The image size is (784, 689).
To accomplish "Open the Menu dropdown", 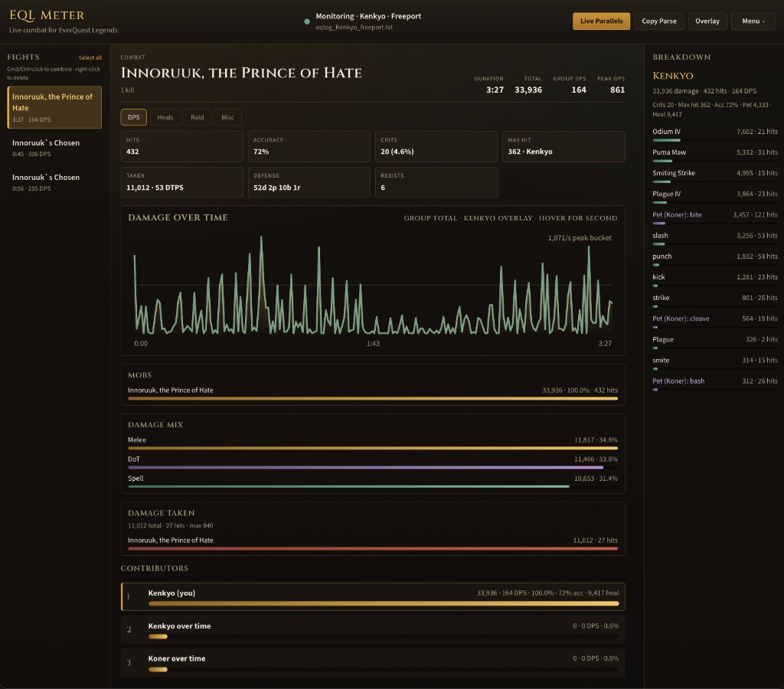I will 753,21.
